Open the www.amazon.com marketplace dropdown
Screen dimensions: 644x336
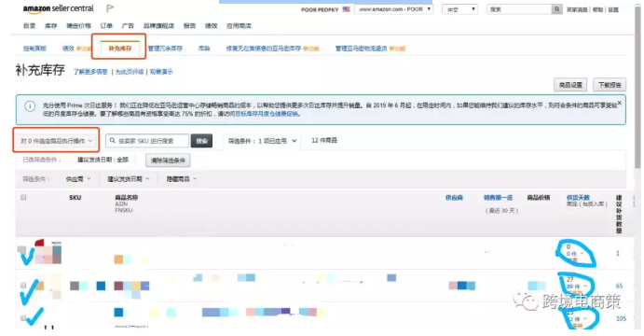[x=394, y=9]
